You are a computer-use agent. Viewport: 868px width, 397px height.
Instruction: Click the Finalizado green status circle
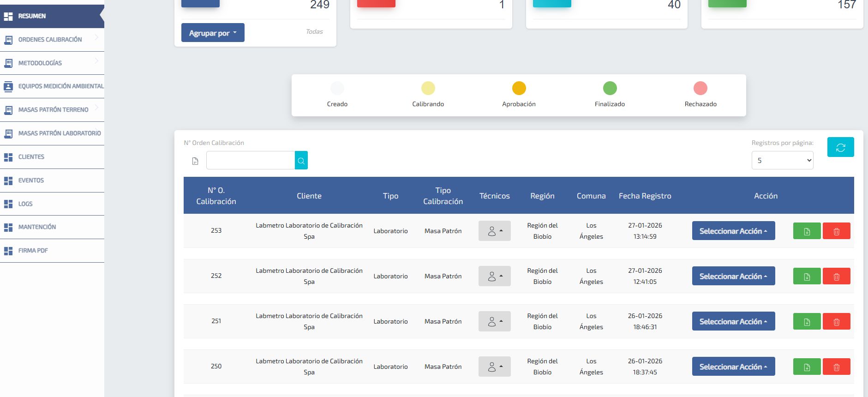(610, 88)
